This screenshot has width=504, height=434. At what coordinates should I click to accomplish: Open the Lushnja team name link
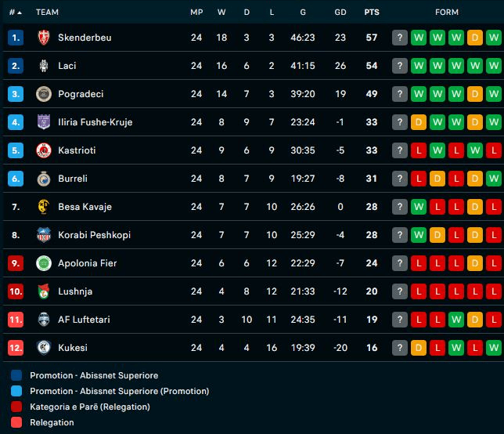click(x=75, y=291)
